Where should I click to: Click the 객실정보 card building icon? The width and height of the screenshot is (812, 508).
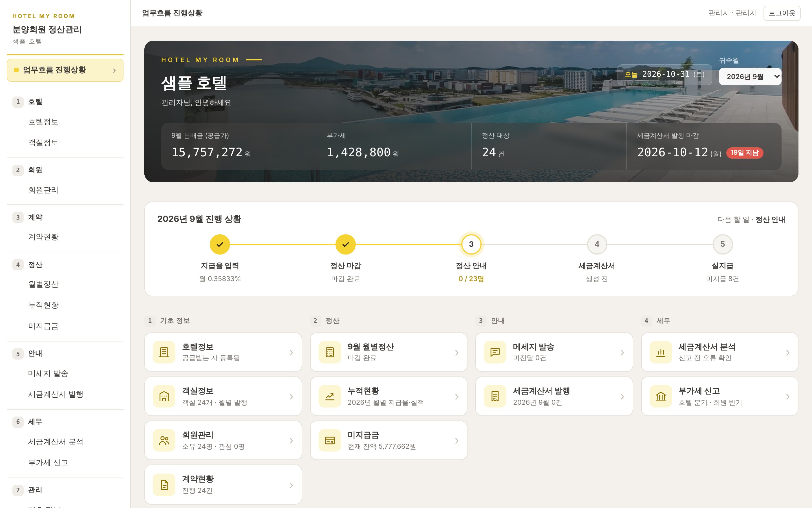click(x=164, y=397)
